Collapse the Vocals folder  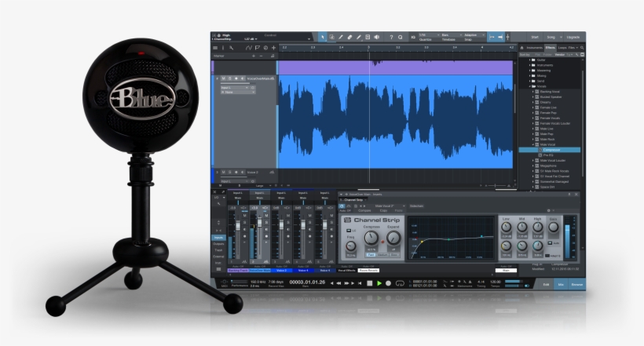(530, 86)
